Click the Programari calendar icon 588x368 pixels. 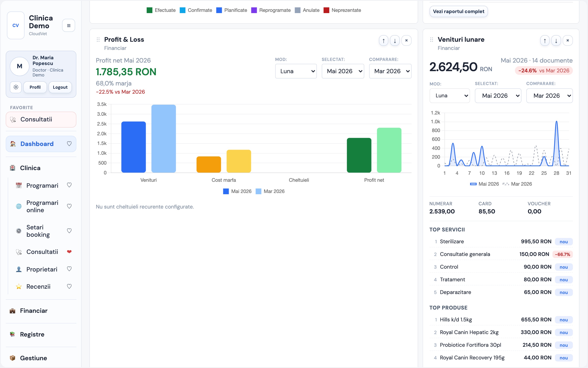pyautogui.click(x=19, y=185)
